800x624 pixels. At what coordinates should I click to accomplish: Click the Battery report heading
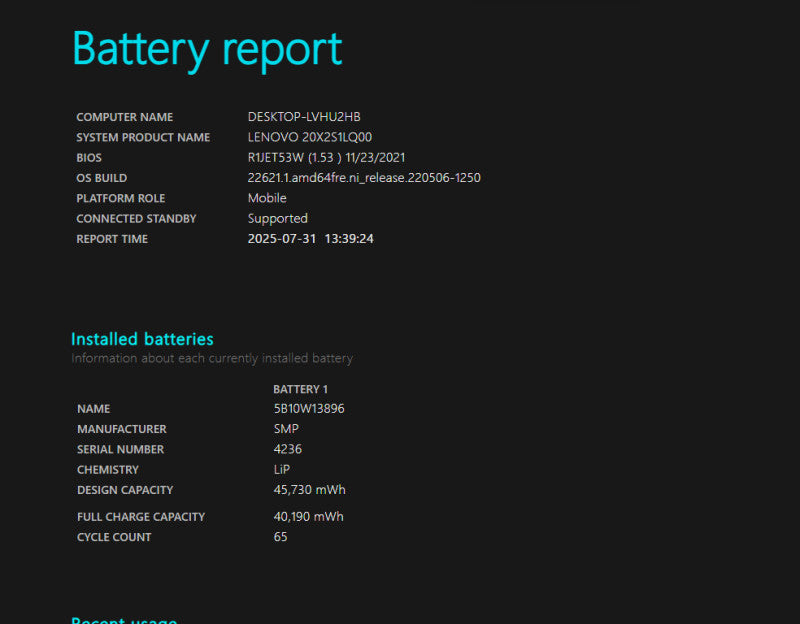[x=207, y=50]
